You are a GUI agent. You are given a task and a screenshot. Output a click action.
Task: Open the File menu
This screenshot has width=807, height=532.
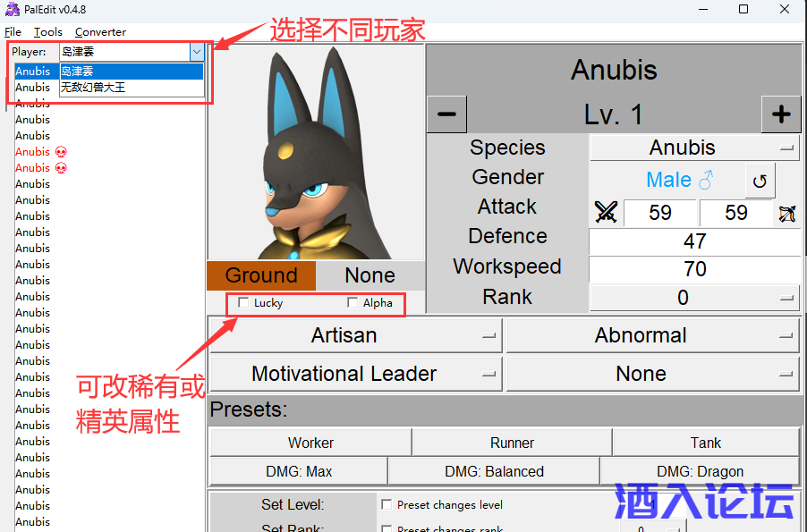pyautogui.click(x=13, y=32)
